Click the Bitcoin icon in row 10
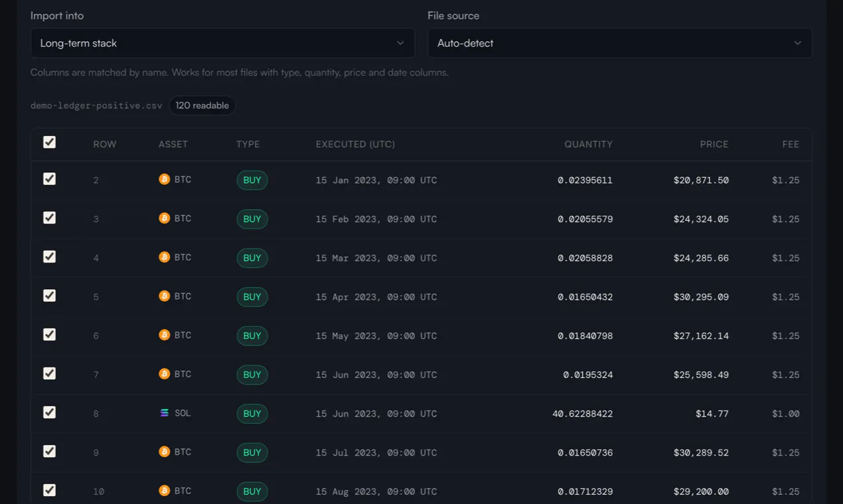 pyautogui.click(x=165, y=491)
